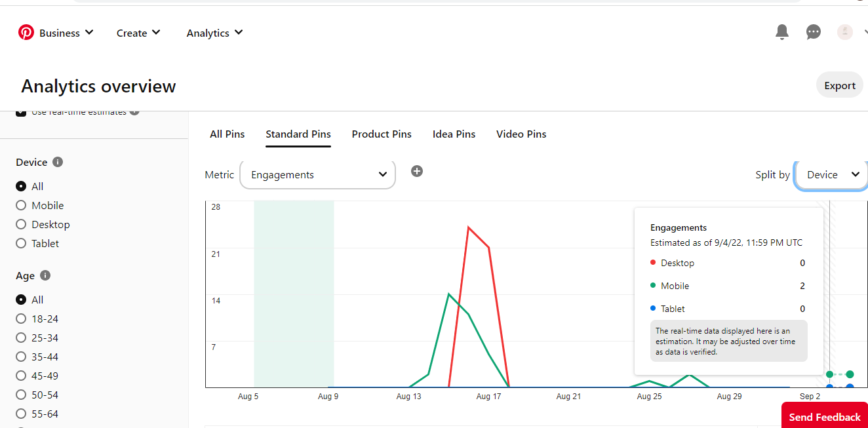
Task: Click the Export button
Action: click(x=839, y=86)
